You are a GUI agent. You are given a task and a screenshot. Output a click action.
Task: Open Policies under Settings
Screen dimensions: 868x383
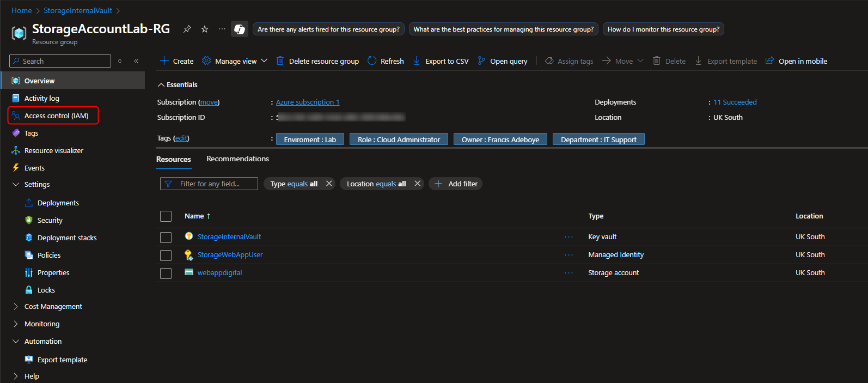click(49, 255)
